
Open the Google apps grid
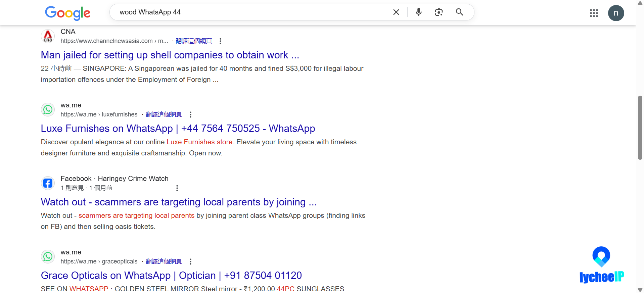point(594,13)
